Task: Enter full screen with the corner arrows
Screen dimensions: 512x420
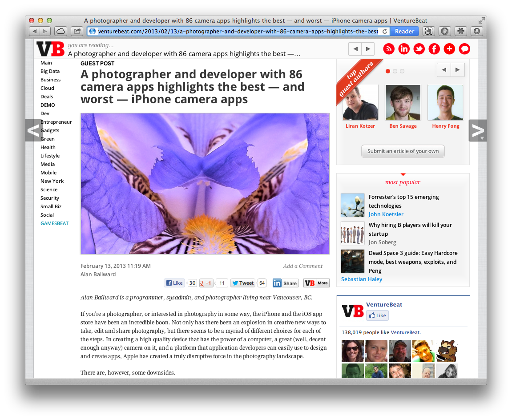Action: [x=481, y=20]
